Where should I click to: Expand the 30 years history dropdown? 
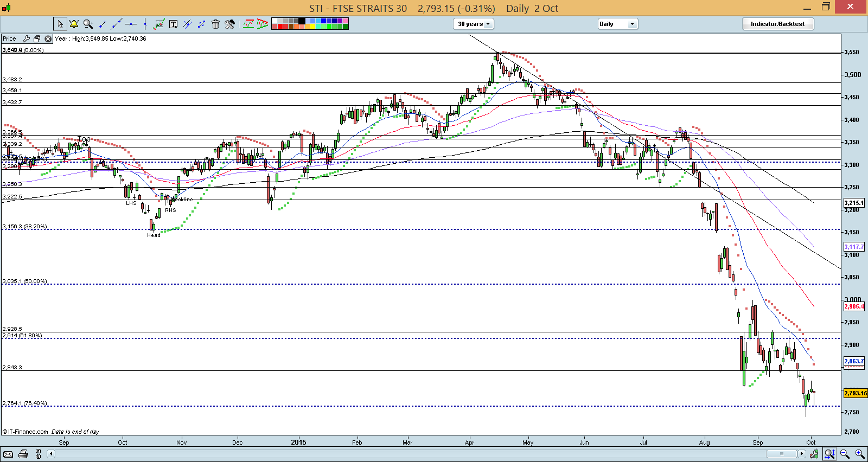(x=474, y=24)
